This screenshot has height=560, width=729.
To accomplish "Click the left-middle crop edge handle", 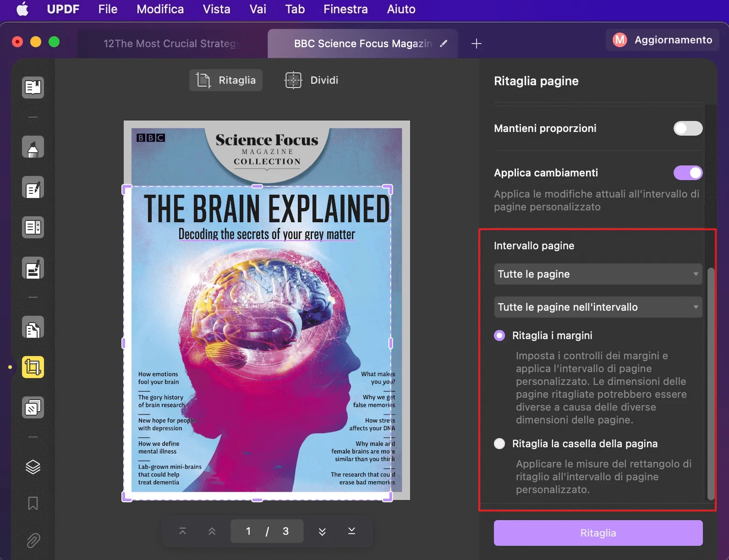I will coord(124,343).
